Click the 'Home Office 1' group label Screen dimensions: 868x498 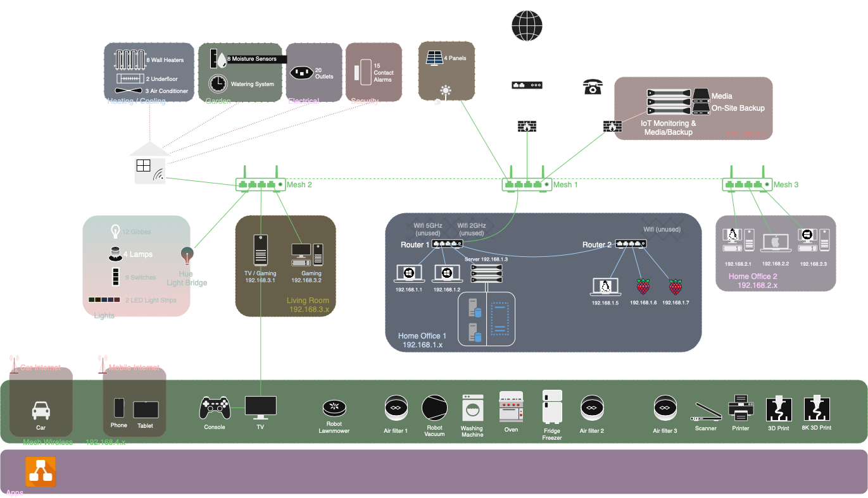pos(422,336)
